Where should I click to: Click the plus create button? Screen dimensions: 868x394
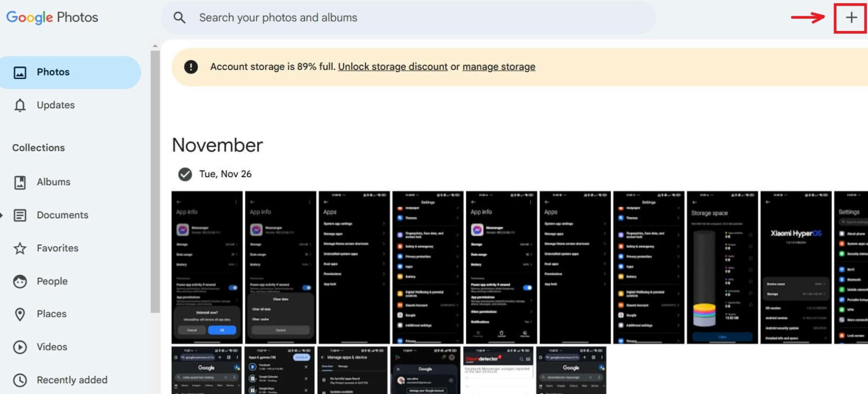click(x=851, y=17)
